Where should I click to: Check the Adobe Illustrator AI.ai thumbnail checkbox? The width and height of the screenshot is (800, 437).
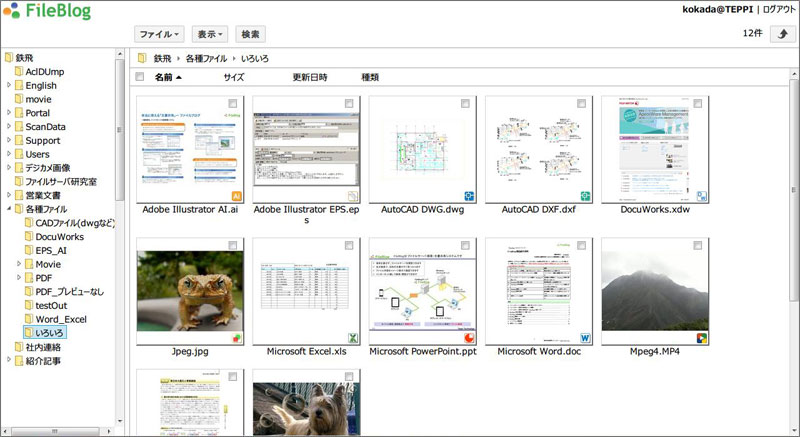pyautogui.click(x=233, y=104)
